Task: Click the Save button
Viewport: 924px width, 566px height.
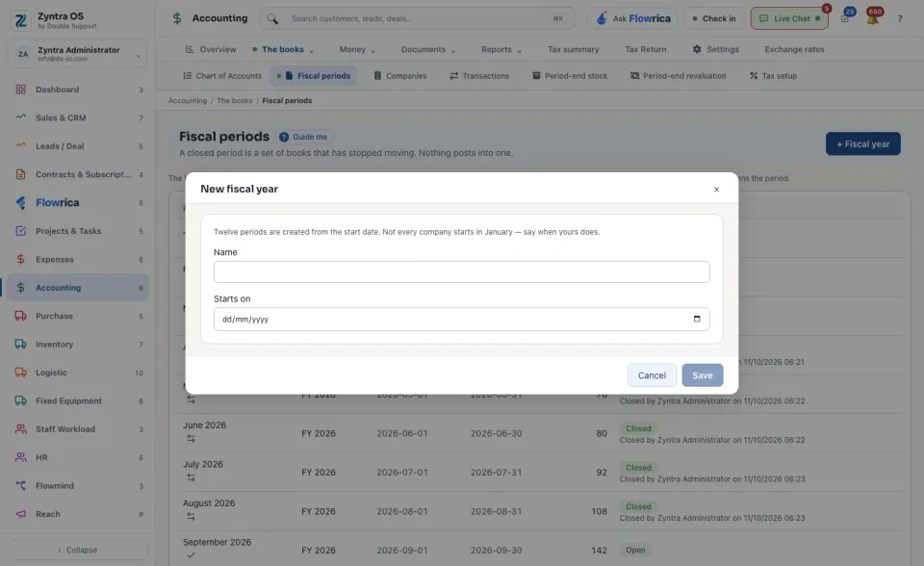Action: [703, 375]
